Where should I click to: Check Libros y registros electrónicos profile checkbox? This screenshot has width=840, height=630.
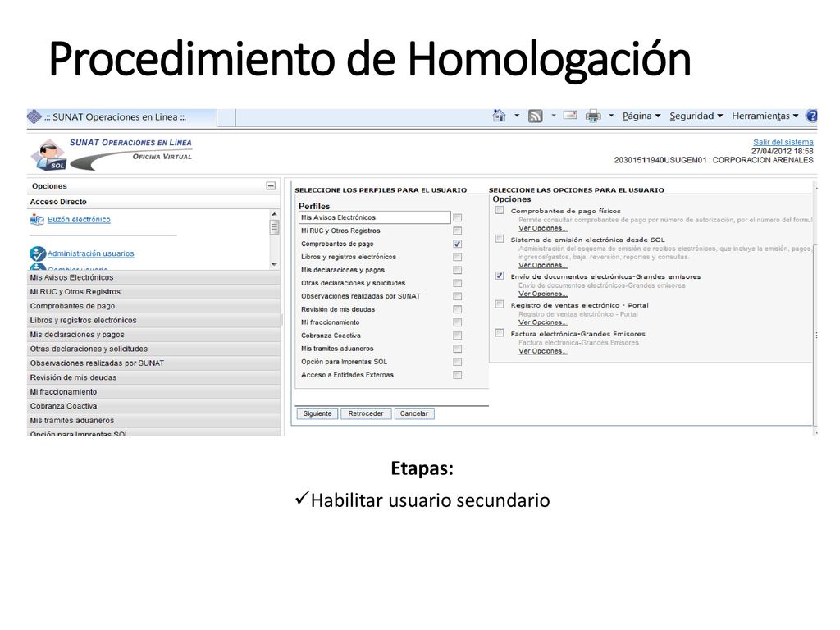click(x=457, y=257)
